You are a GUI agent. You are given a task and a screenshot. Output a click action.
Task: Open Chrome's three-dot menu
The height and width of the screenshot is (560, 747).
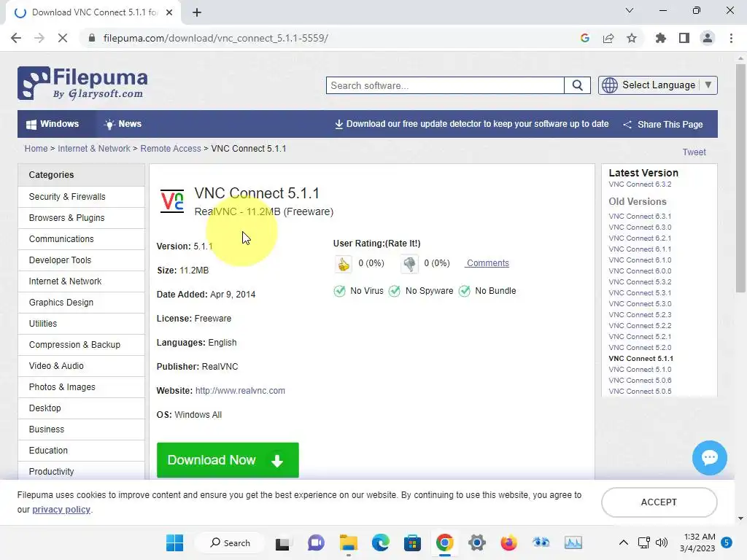click(x=731, y=38)
